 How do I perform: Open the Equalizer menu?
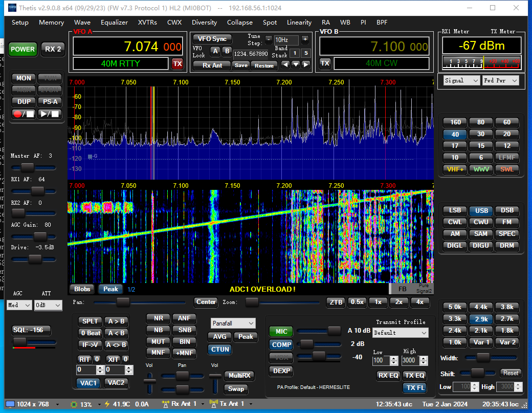pos(114,23)
